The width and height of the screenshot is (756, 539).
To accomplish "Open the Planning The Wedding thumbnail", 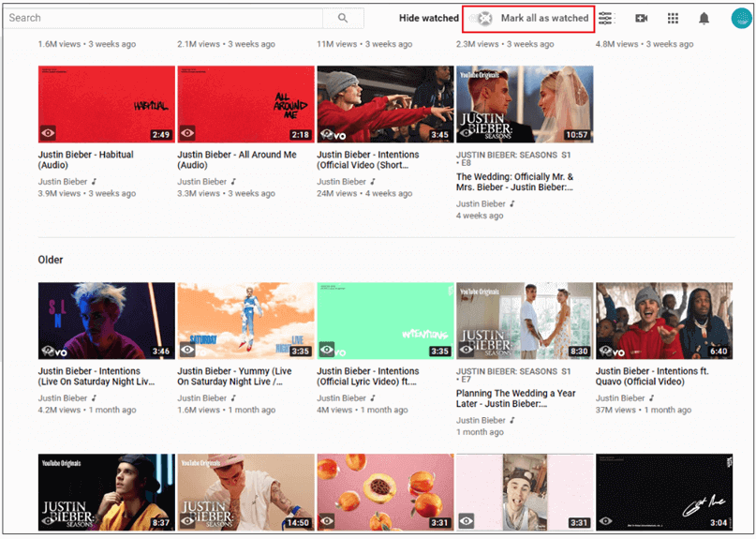I will 525,321.
